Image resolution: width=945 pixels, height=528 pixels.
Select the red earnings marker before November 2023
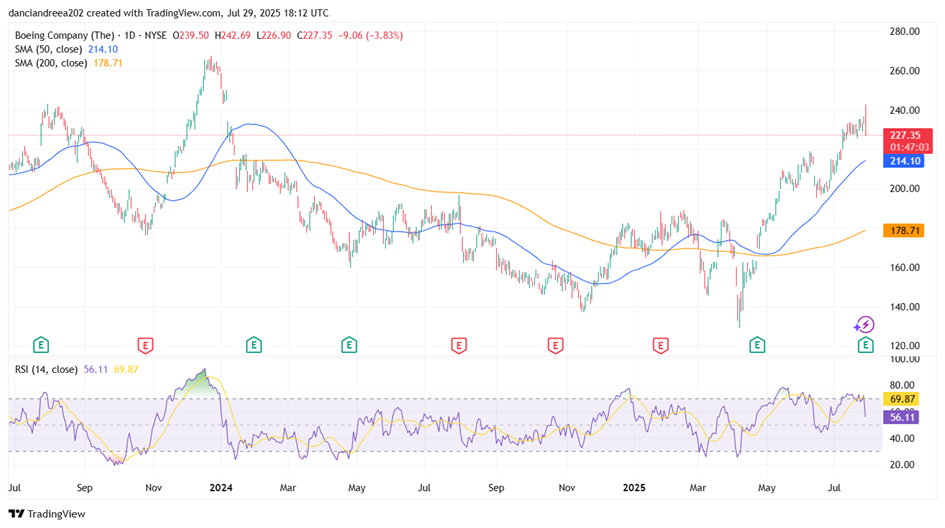pyautogui.click(x=146, y=345)
